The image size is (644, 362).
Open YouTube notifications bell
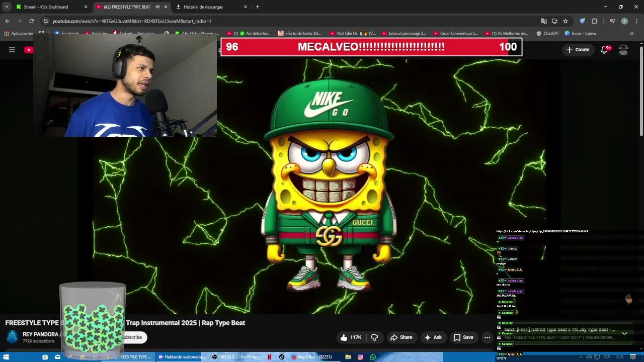tap(604, 50)
